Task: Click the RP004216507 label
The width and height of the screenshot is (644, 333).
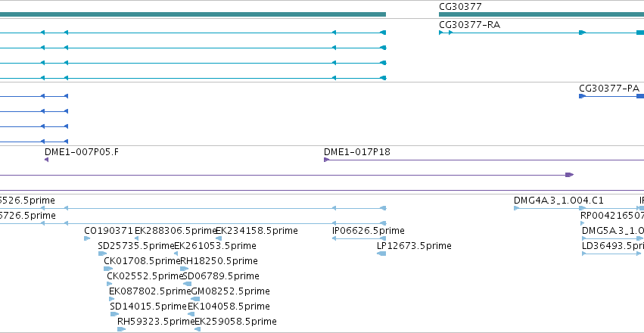Action: [612, 216]
